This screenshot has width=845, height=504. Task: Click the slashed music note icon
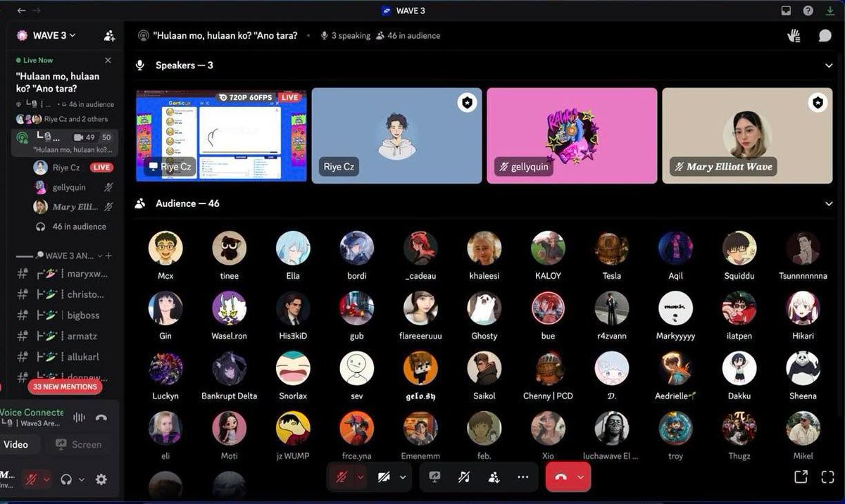pyautogui.click(x=464, y=477)
